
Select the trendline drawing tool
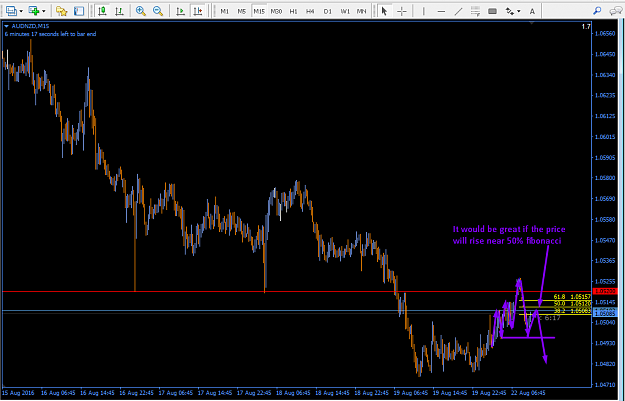pyautogui.click(x=458, y=11)
